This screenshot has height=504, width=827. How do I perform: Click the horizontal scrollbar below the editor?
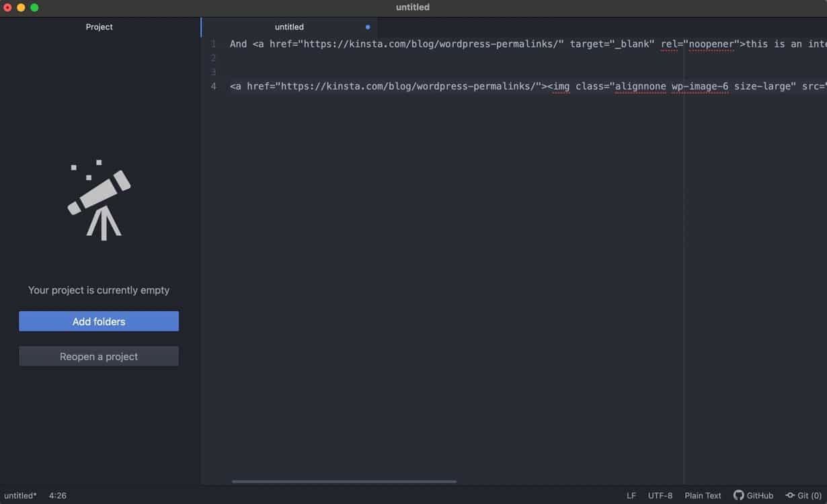click(343, 481)
